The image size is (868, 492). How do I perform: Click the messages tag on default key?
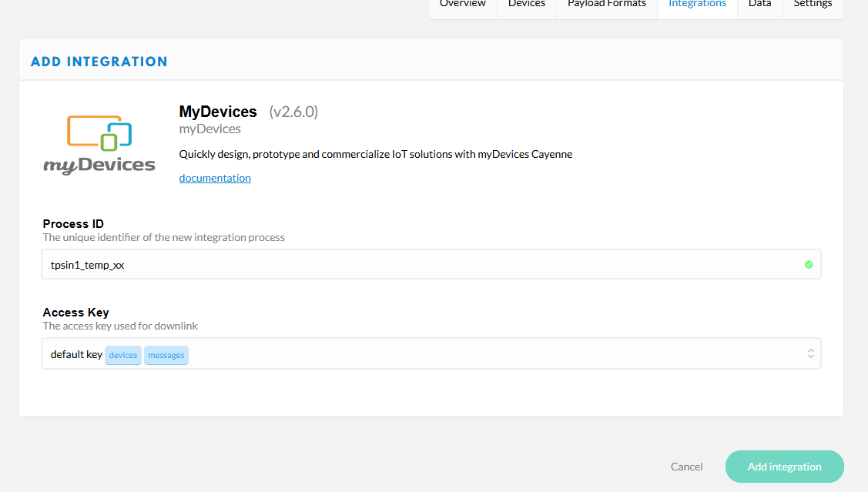pos(166,355)
